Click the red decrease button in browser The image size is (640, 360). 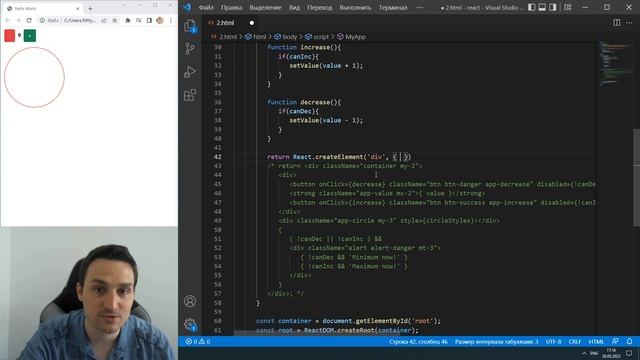pos(10,36)
